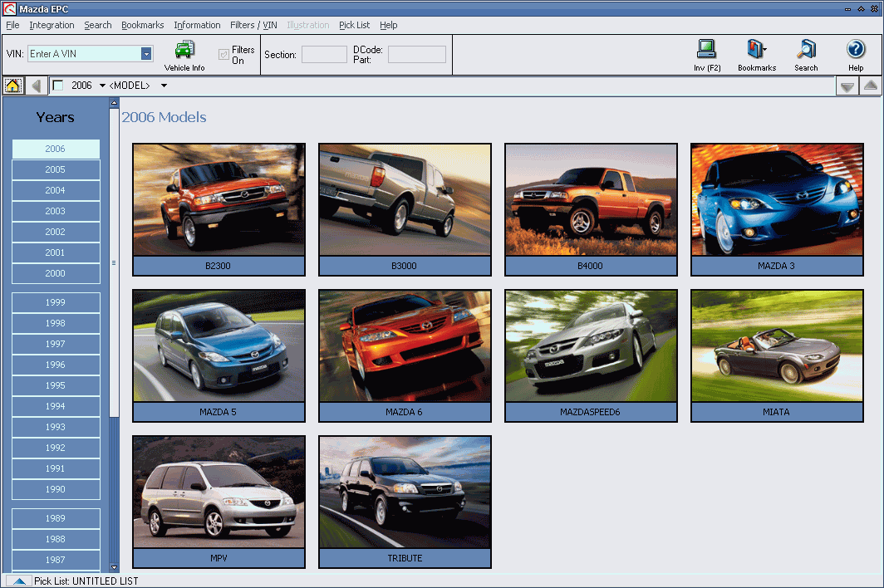Open the Search menu
This screenshot has width=884, height=588.
pyautogui.click(x=97, y=25)
